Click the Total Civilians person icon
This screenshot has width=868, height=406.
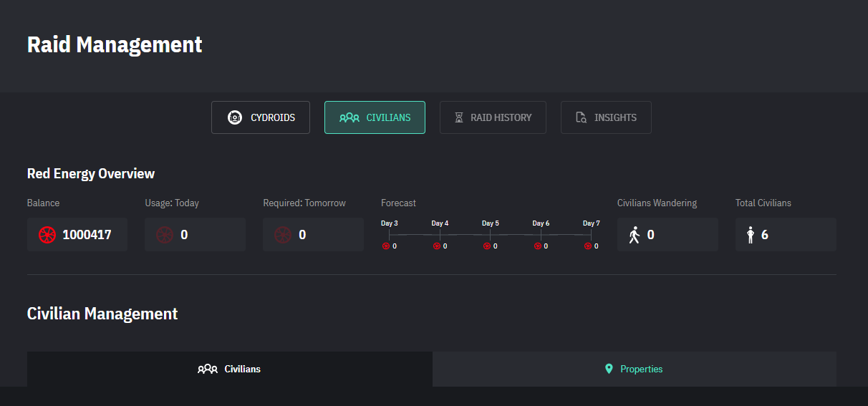[751, 235]
